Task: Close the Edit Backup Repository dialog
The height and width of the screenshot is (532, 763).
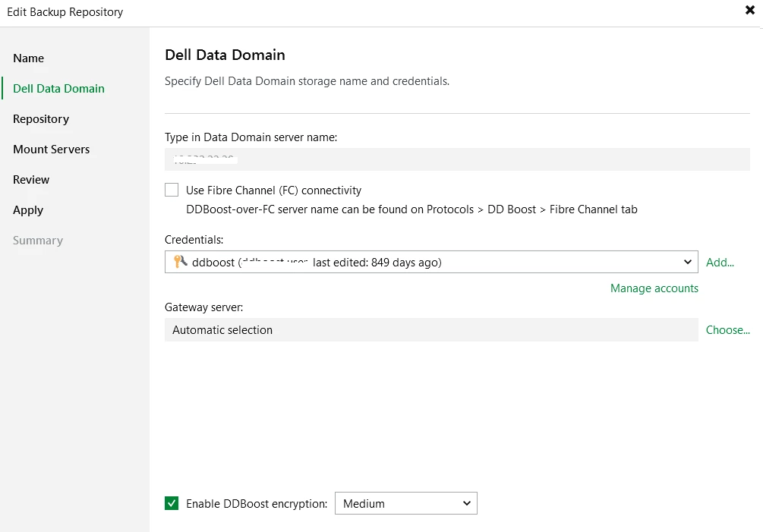Action: coord(749,11)
